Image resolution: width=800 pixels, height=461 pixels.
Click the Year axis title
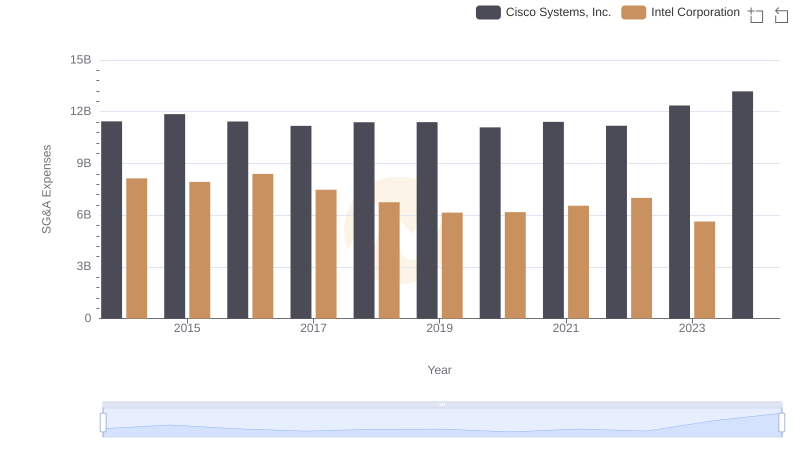[x=439, y=370]
